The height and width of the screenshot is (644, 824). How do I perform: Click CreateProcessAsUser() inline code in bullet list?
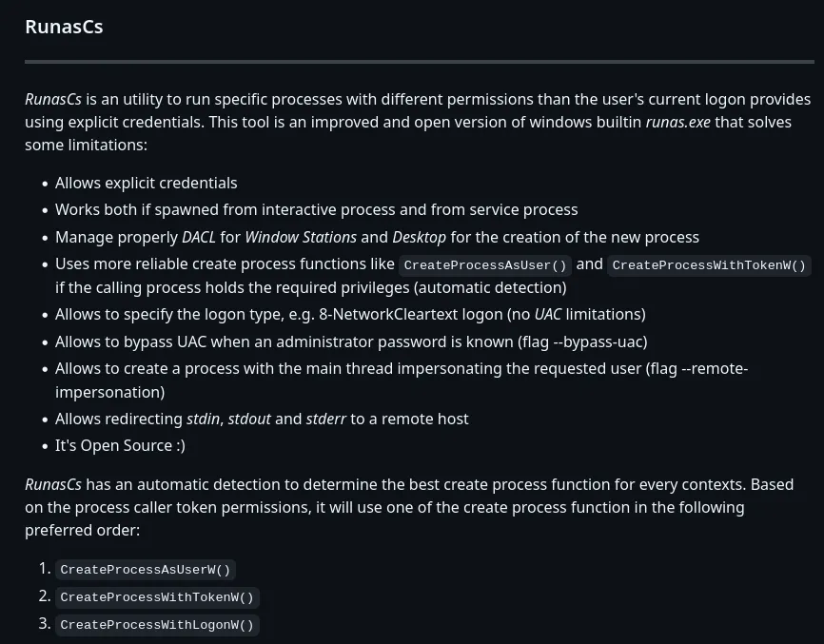[485, 265]
